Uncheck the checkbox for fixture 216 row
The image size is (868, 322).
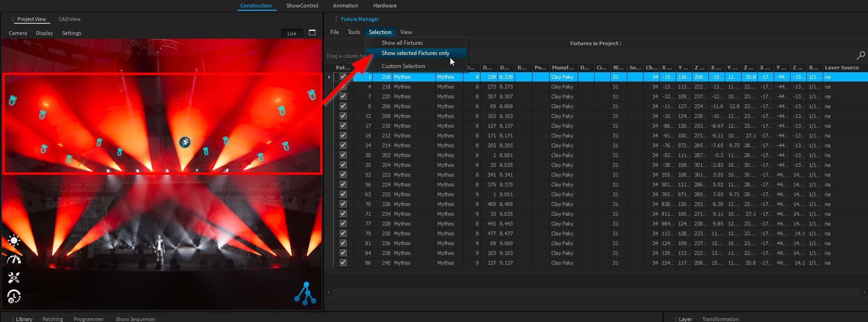[x=343, y=77]
